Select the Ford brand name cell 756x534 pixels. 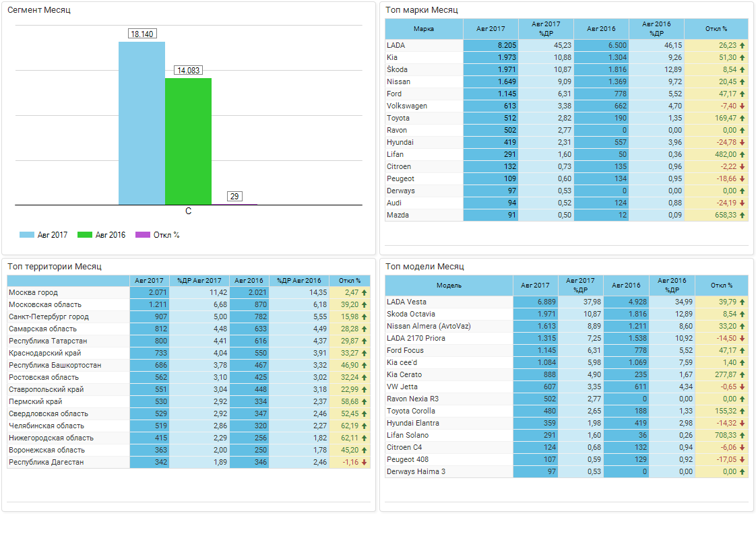point(424,94)
